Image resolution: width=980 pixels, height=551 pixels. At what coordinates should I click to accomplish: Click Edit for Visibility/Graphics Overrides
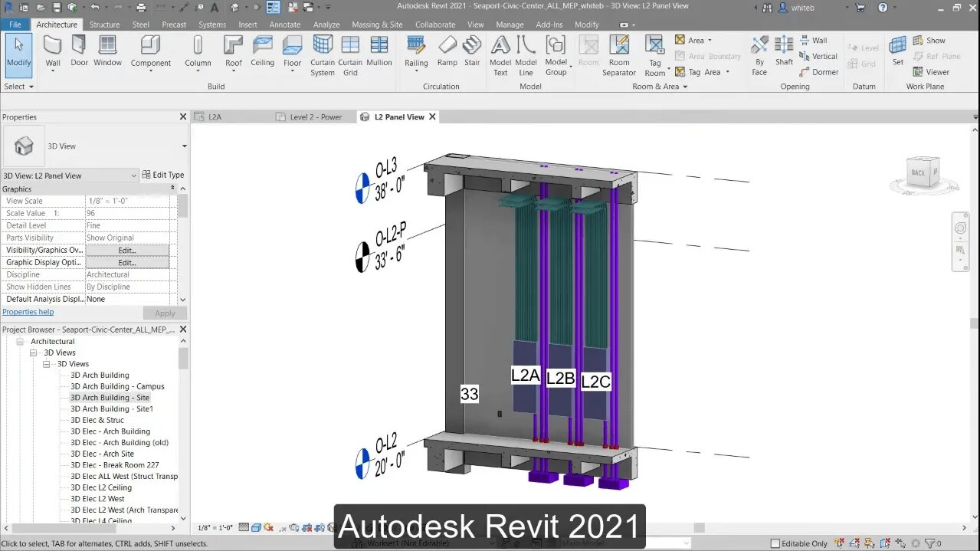click(127, 250)
